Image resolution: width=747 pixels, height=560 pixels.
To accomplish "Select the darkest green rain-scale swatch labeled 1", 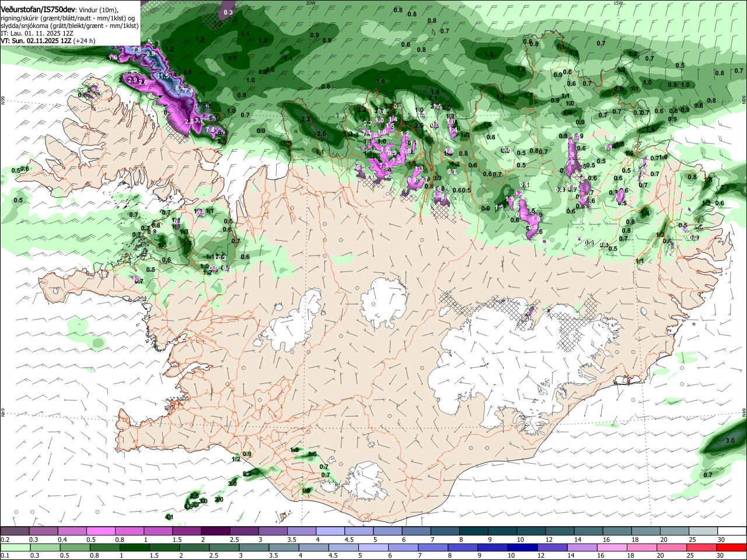I will (134, 547).
